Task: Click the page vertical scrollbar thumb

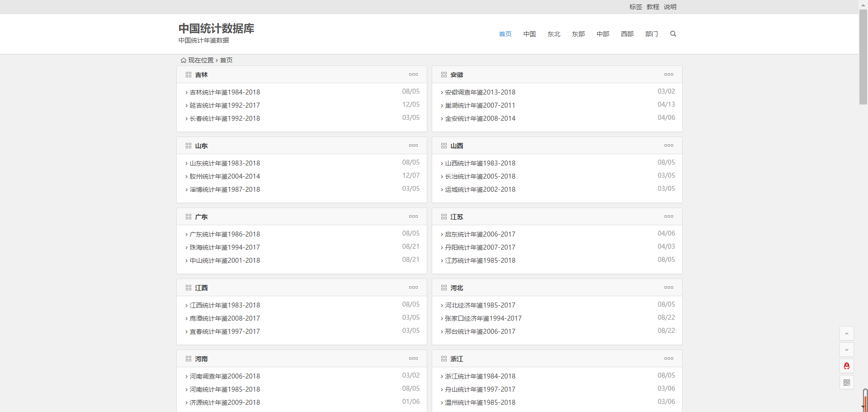Action: (863, 57)
